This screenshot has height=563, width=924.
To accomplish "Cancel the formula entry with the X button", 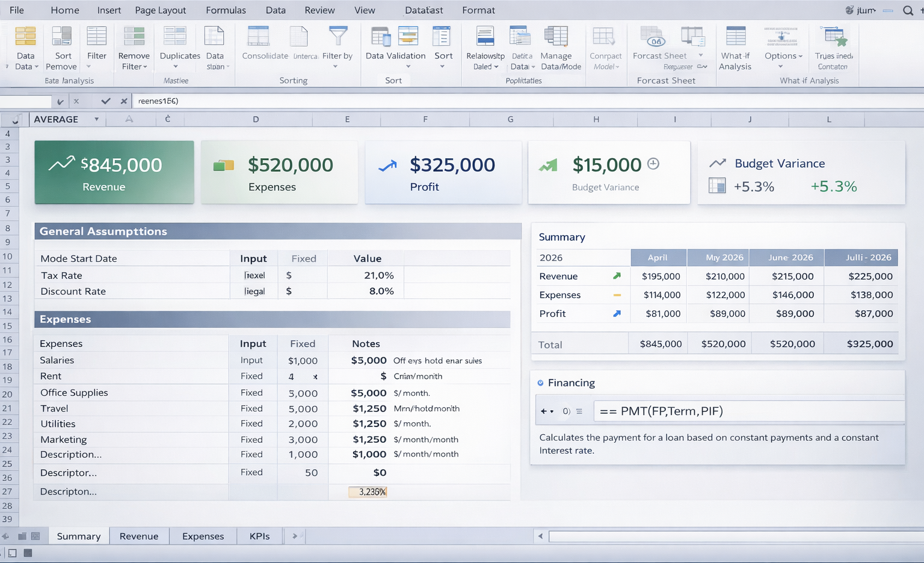I will (123, 100).
